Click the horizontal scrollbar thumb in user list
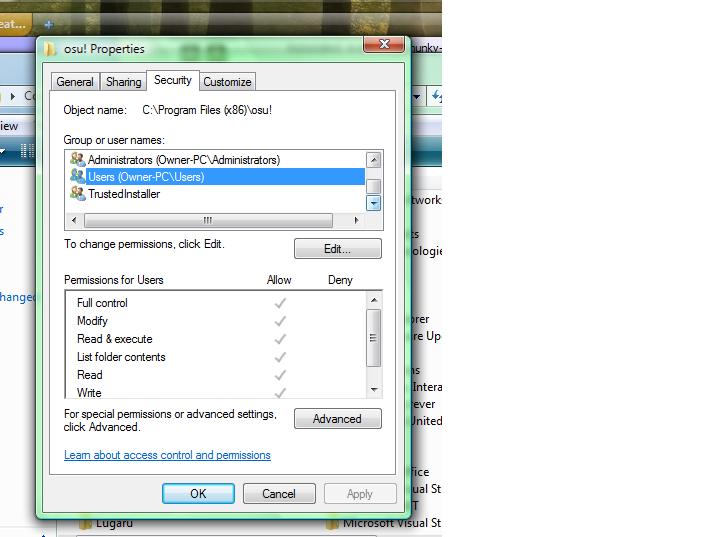720x537 pixels. [208, 220]
